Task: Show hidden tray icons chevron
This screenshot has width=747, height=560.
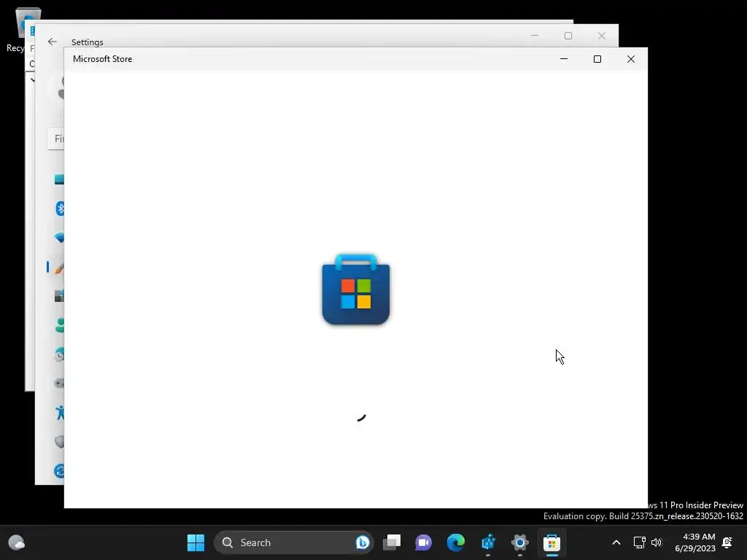Action: [616, 542]
